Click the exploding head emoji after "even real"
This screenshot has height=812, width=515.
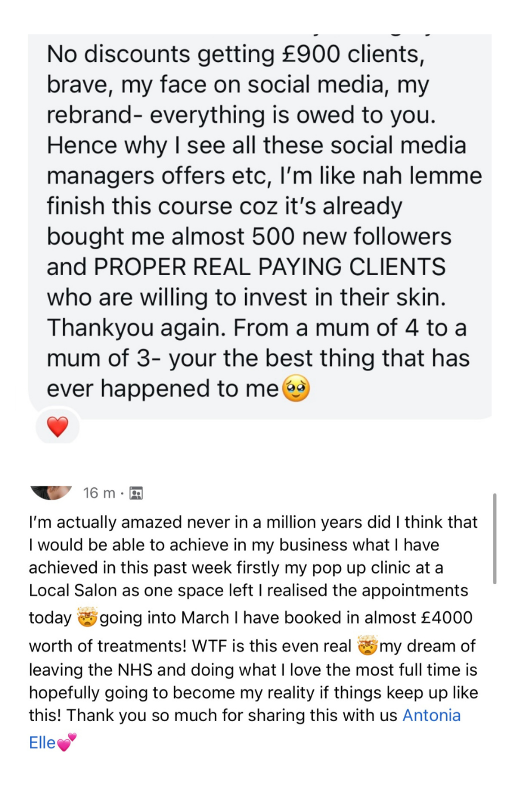point(367,645)
